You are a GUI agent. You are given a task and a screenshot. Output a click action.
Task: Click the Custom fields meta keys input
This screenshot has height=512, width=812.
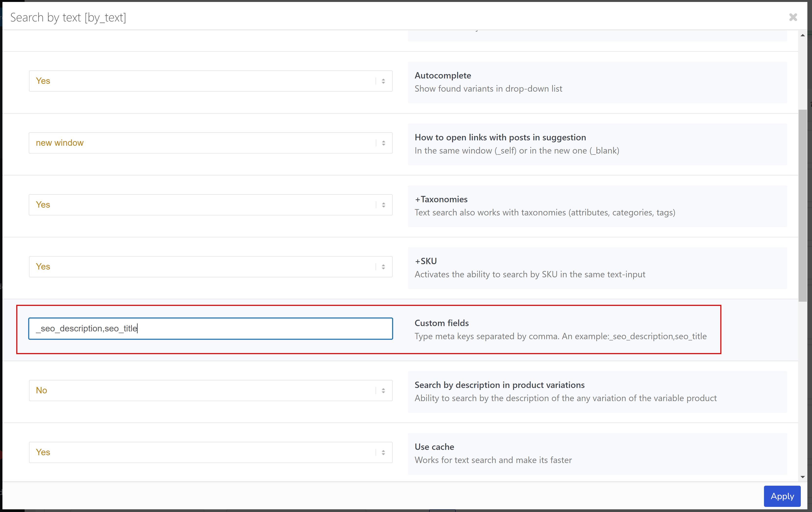[x=210, y=328]
